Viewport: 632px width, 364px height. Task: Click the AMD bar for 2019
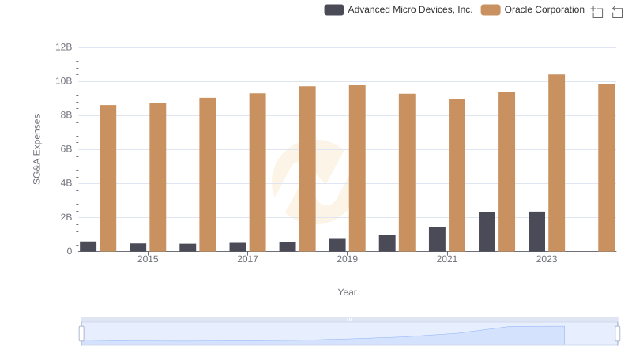[x=337, y=246]
